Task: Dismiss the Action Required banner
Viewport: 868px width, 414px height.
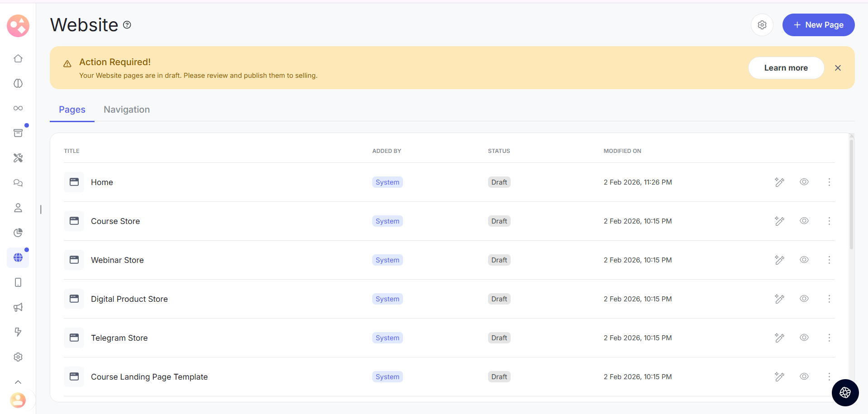Action: tap(838, 68)
